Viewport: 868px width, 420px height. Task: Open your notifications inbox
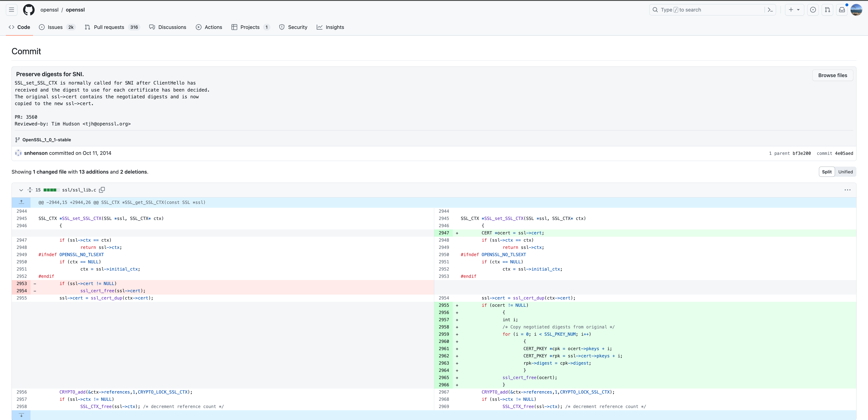[842, 9]
